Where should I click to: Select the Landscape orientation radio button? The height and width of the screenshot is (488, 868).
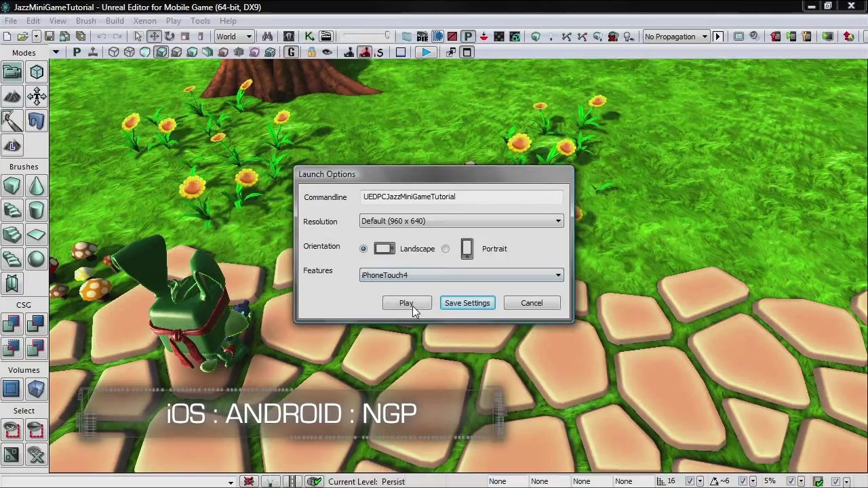coord(363,249)
